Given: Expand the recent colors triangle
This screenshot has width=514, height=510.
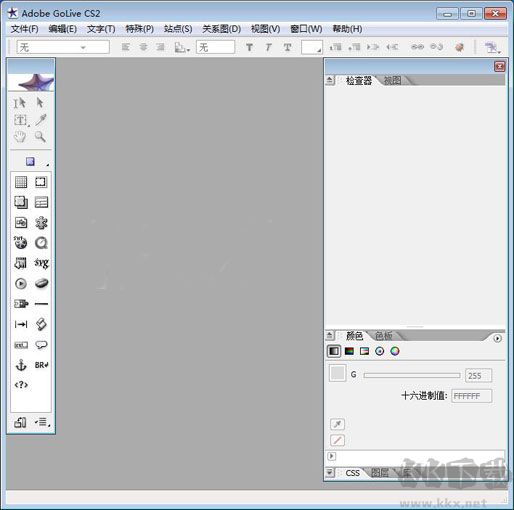Looking at the screenshot, I should [331, 456].
